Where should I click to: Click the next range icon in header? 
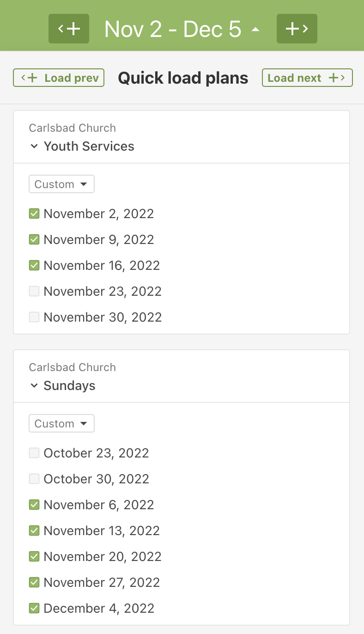point(297,29)
